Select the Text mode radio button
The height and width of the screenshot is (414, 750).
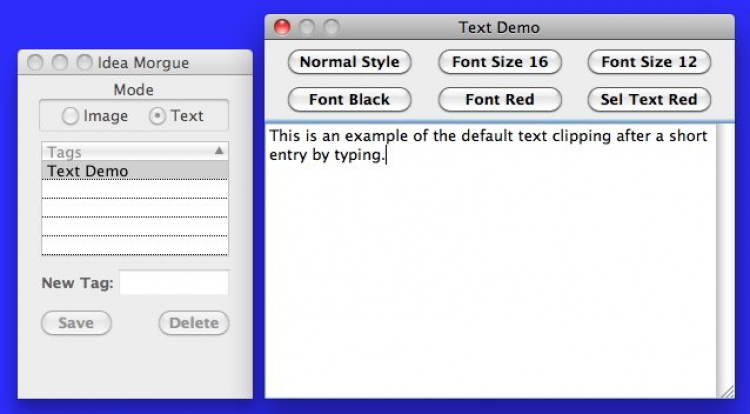click(157, 116)
